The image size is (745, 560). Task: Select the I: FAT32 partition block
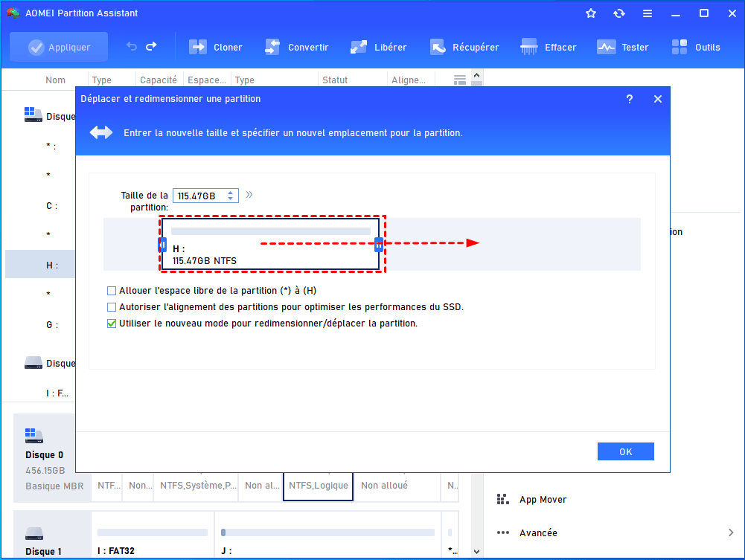(153, 535)
